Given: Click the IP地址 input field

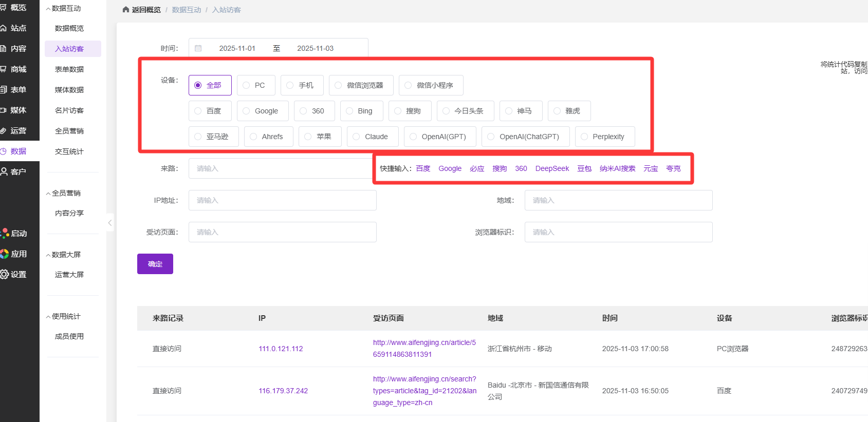Looking at the screenshot, I should tap(282, 200).
